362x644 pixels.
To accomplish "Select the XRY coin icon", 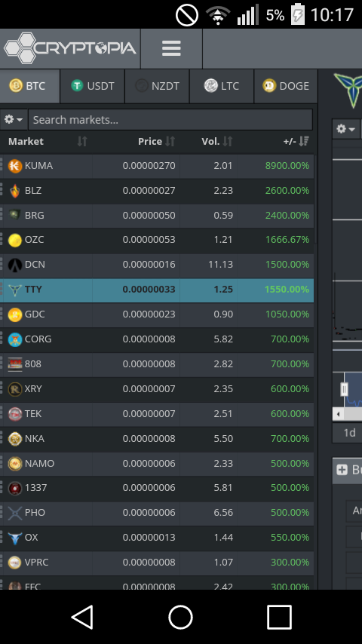I will point(15,389).
